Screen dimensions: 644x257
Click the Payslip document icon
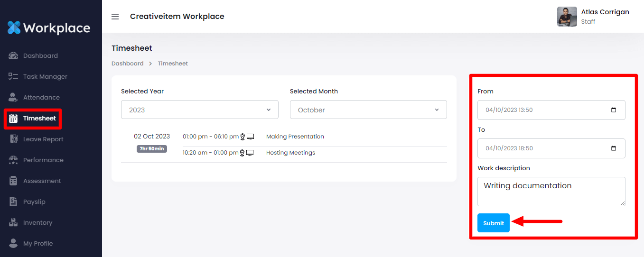tap(13, 202)
